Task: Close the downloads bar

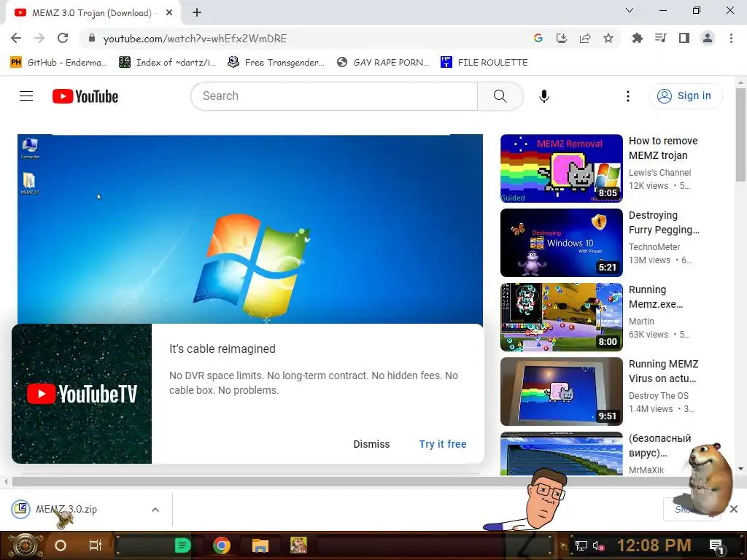Action: click(734, 510)
